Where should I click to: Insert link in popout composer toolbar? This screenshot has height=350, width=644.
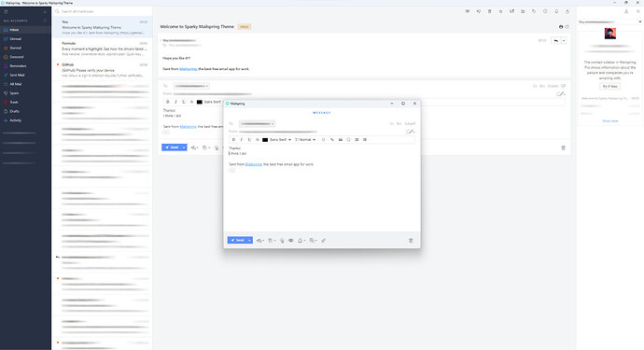click(332, 140)
